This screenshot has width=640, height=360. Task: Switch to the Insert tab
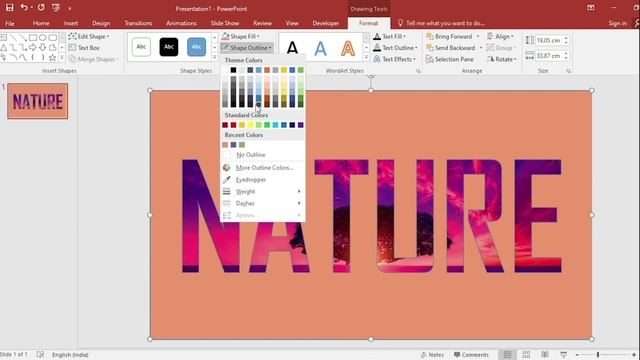[71, 23]
